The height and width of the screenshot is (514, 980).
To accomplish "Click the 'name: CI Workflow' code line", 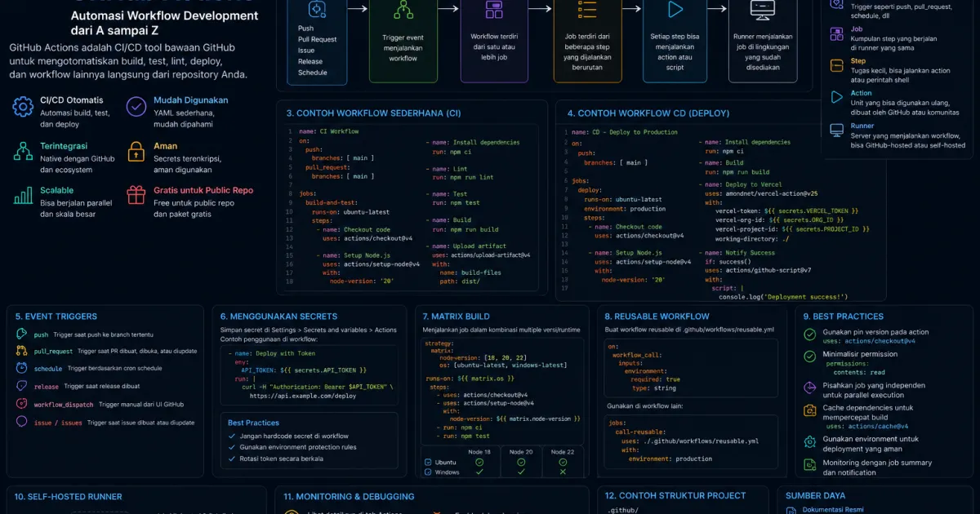I will tap(328, 131).
